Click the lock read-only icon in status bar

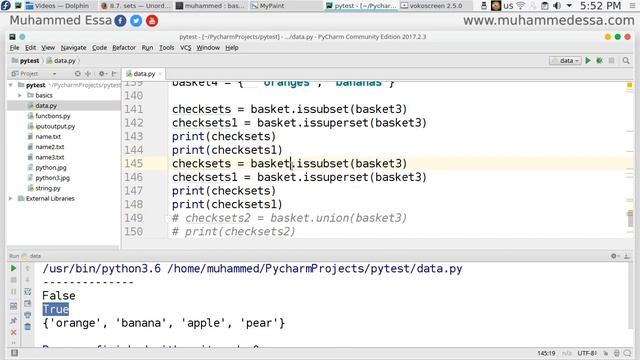pos(606,353)
